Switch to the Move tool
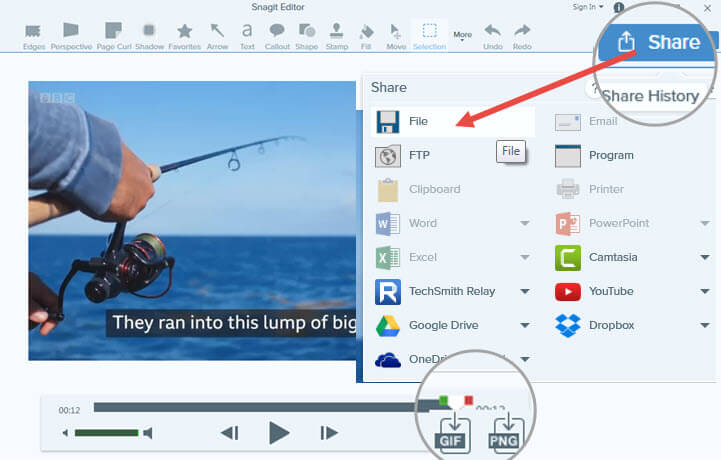721x460 pixels. coord(395,37)
